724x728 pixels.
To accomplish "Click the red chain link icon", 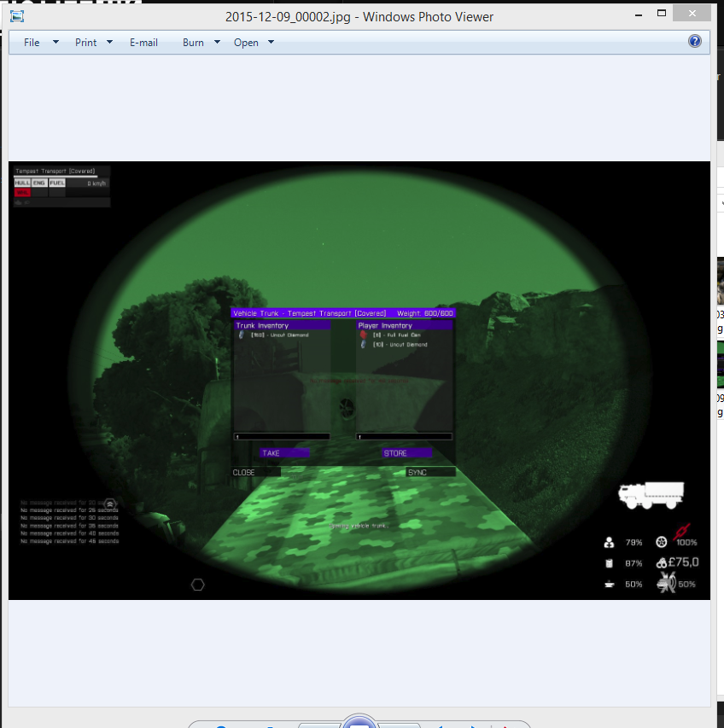I will [x=682, y=531].
